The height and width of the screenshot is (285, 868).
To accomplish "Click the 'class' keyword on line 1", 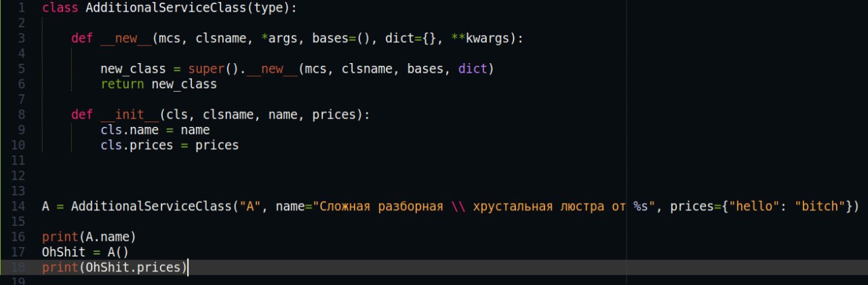I will [60, 8].
